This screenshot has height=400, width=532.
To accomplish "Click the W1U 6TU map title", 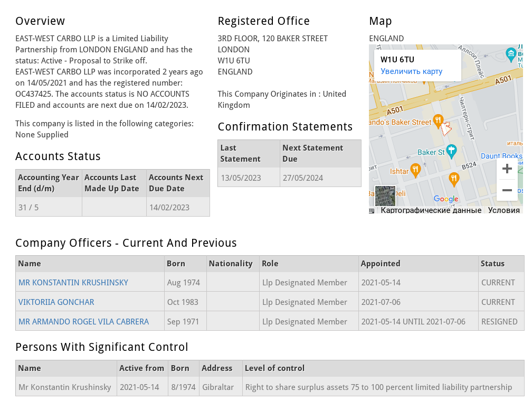I will 397,60.
